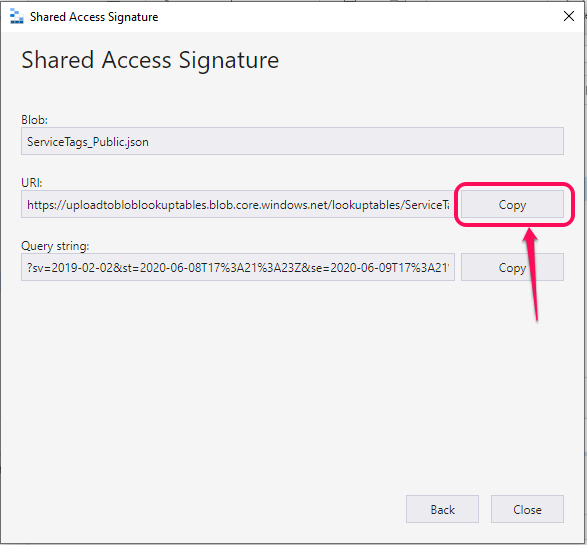Viewport: 587px width, 545px height.
Task: Close the dialog with the X icon
Action: (x=569, y=16)
